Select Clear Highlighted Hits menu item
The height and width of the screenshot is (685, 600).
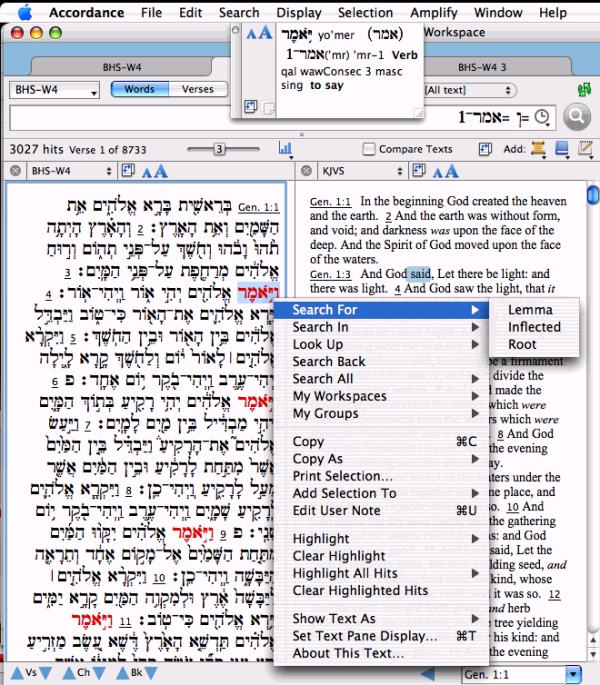(x=381, y=591)
